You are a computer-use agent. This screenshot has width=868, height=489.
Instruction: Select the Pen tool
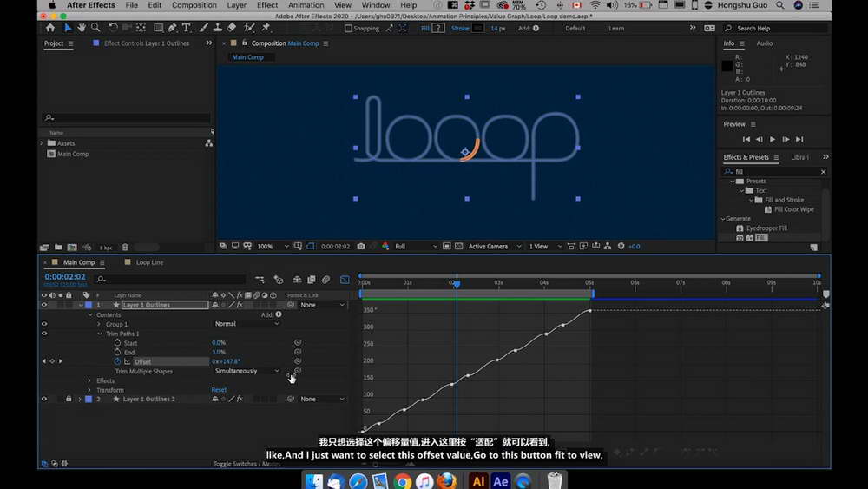click(172, 28)
